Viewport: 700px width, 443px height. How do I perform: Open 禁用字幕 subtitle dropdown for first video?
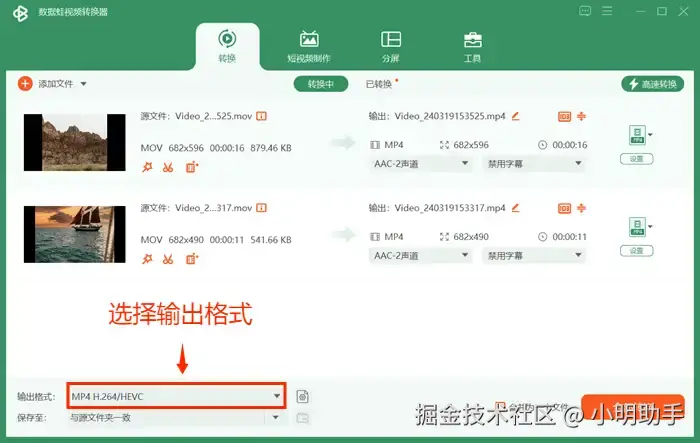click(533, 163)
